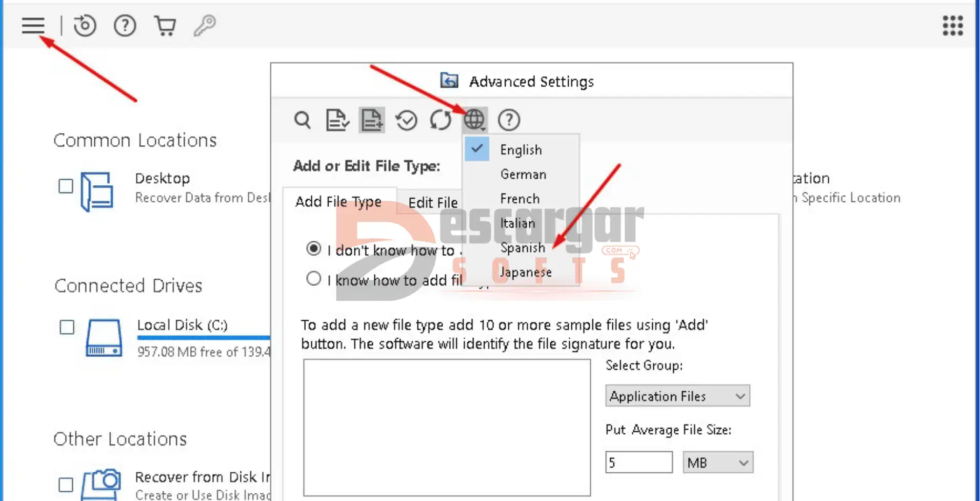Image resolution: width=980 pixels, height=501 pixels.
Task: Click the Local Disk (C:) usage progress bar
Action: coord(204,338)
